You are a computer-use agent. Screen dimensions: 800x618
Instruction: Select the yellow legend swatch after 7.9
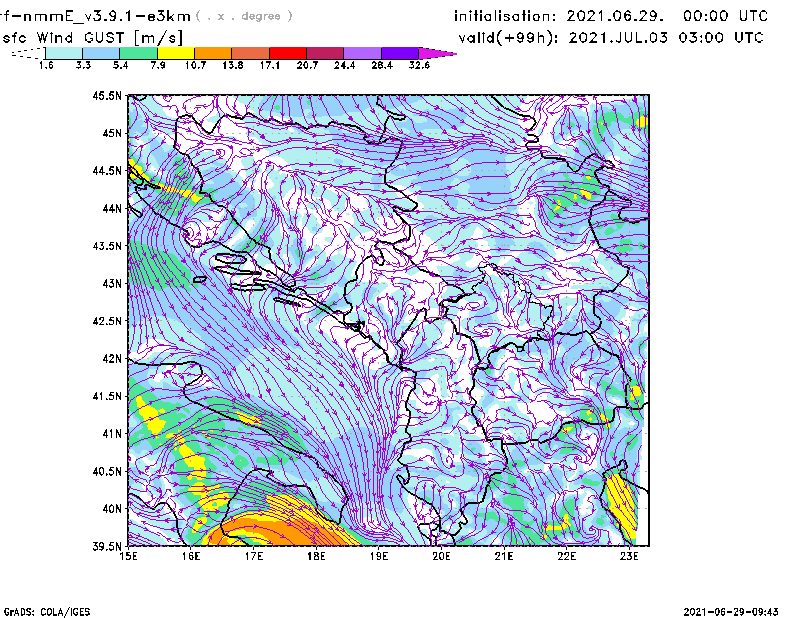click(x=176, y=53)
